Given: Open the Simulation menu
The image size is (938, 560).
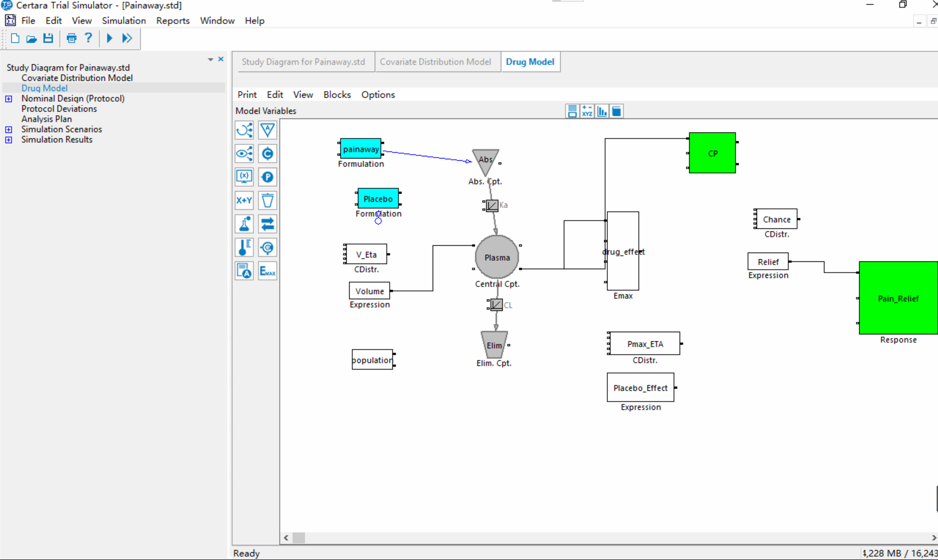Looking at the screenshot, I should [x=124, y=21].
